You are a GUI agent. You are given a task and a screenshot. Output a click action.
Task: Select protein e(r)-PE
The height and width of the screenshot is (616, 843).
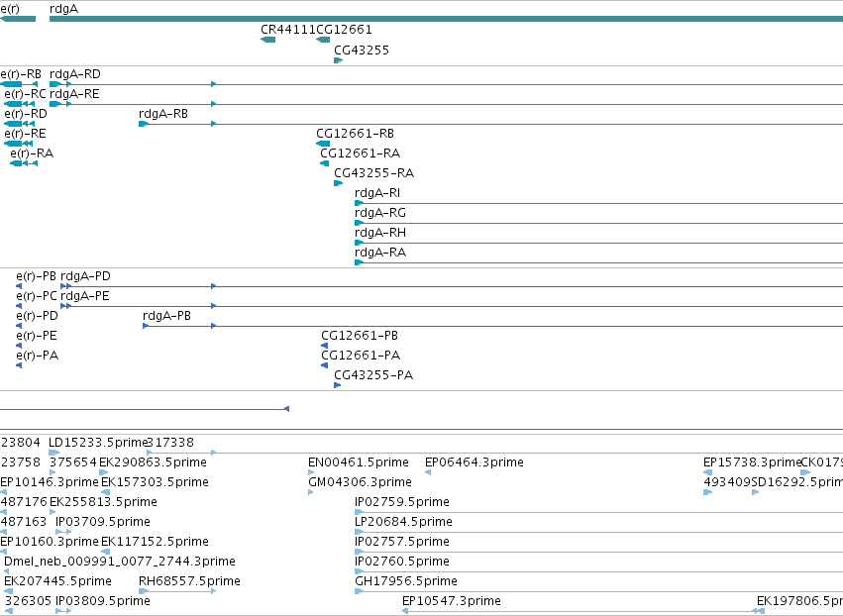[36, 337]
